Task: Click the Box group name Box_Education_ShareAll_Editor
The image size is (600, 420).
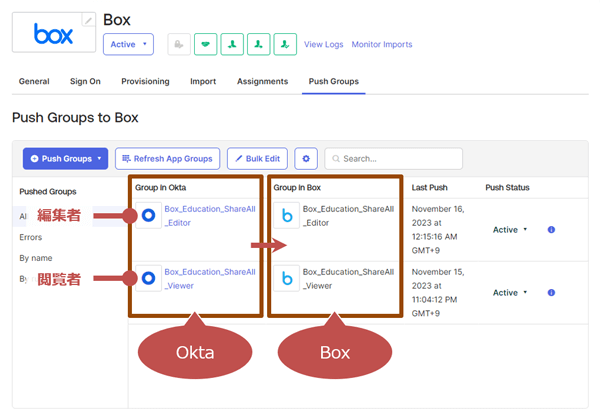Action: click(x=348, y=216)
